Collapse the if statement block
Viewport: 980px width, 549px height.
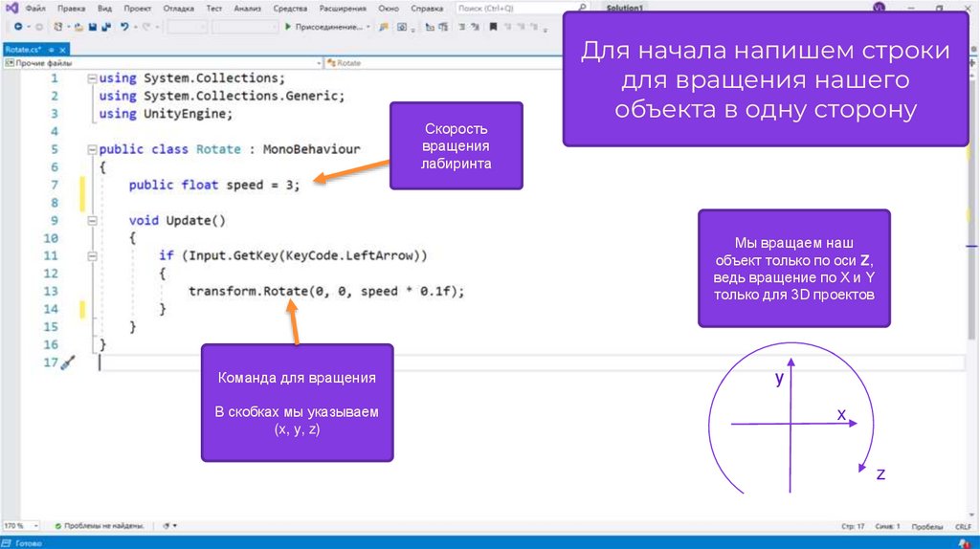(x=92, y=256)
